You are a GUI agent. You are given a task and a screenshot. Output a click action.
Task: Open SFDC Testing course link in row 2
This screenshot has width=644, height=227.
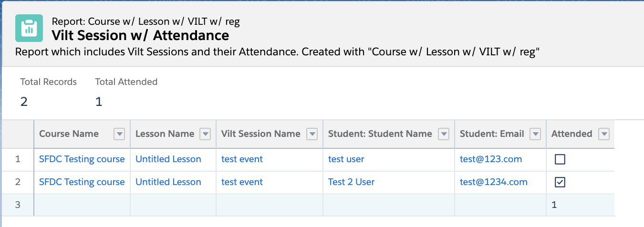pos(82,182)
